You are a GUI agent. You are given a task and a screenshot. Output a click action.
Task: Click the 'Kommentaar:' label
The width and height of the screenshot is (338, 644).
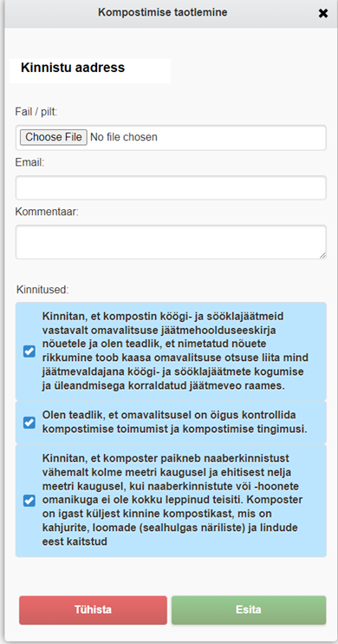click(47, 211)
